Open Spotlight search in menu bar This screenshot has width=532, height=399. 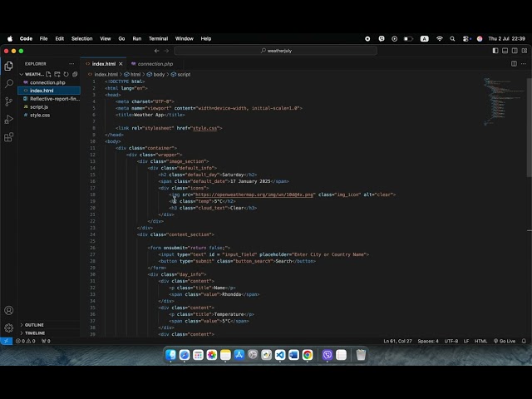[452, 39]
